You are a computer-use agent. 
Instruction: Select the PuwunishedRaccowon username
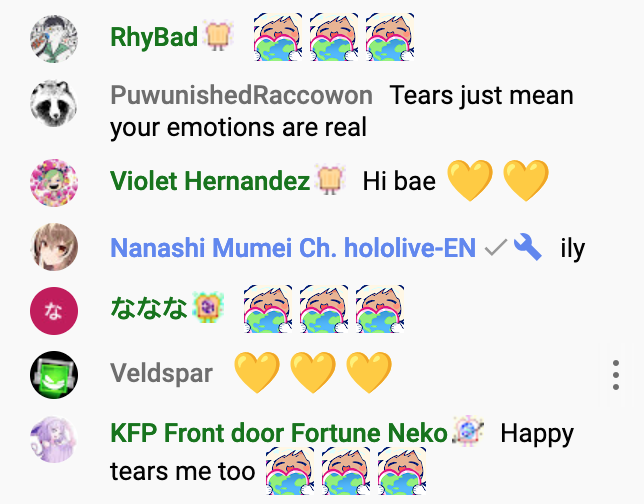pyautogui.click(x=242, y=95)
